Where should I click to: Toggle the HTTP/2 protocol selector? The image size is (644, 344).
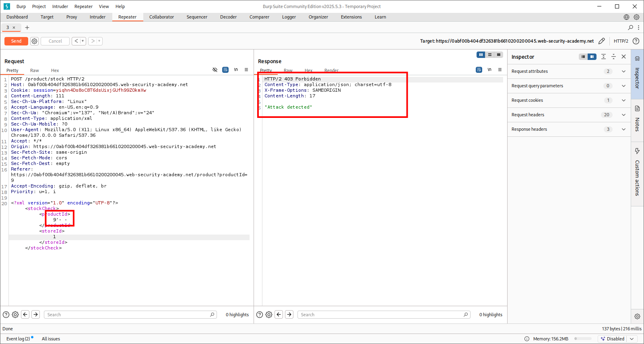coord(621,41)
